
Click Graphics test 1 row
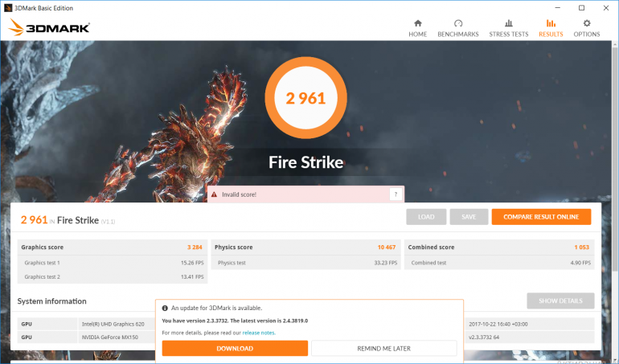[113, 263]
